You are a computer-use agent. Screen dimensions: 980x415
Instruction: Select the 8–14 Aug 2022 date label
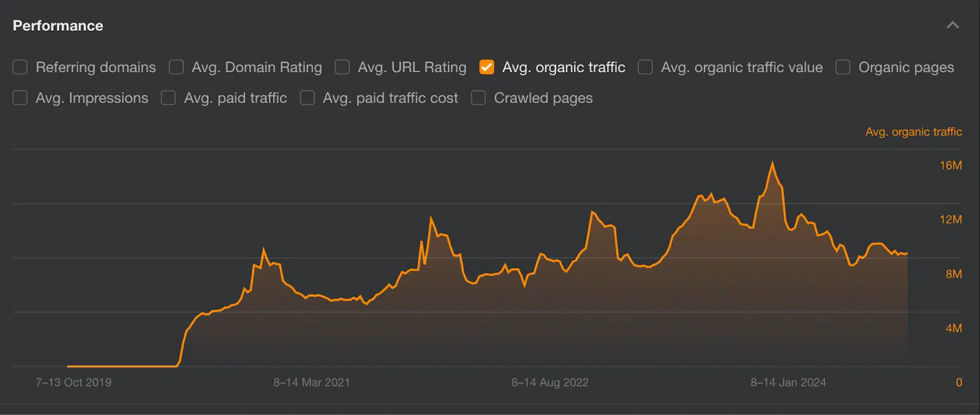[550, 383]
